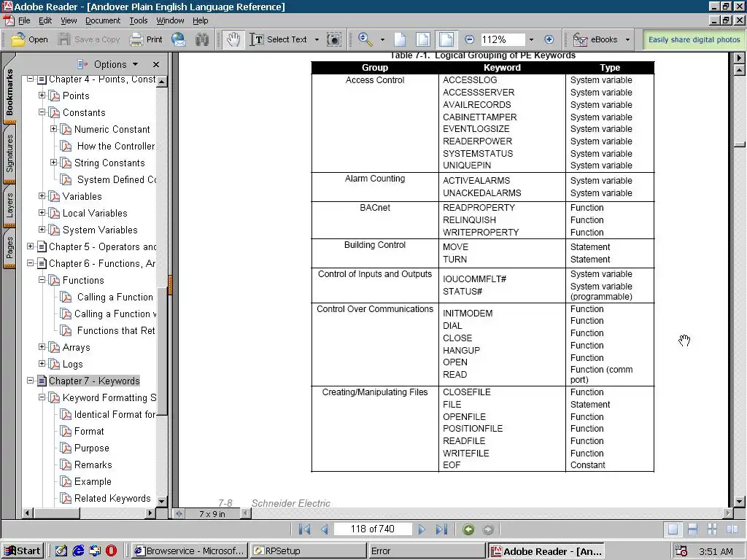Switch to Browservice taskbar window
The height and width of the screenshot is (560, 747).
189,551
